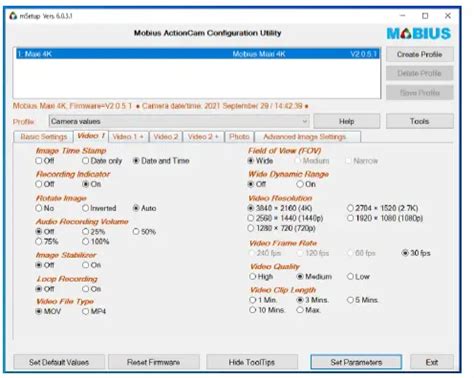Set Image Time Stamp to Off
Image resolution: width=474 pixels, height=378 pixels.
45,161
